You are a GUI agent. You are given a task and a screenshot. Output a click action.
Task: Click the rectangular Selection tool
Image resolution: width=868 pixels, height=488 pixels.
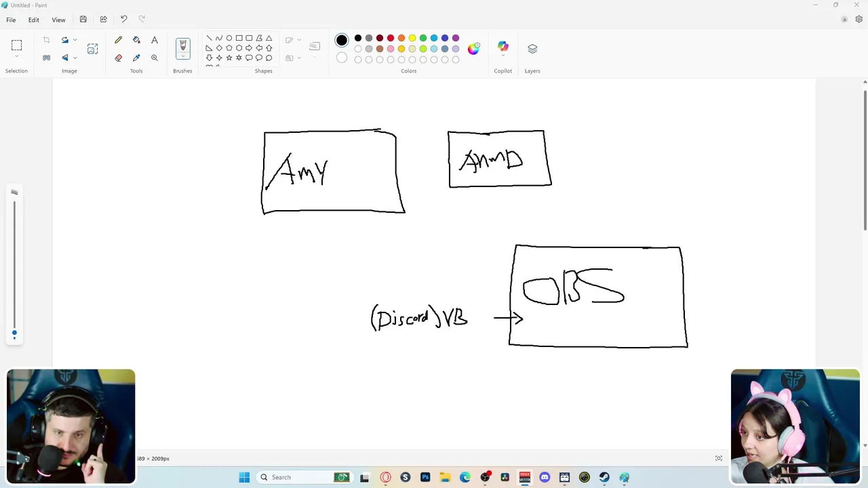click(16, 45)
